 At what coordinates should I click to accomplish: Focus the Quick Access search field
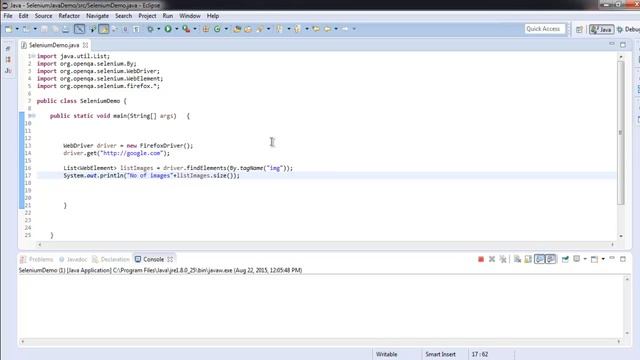pyautogui.click(x=545, y=29)
